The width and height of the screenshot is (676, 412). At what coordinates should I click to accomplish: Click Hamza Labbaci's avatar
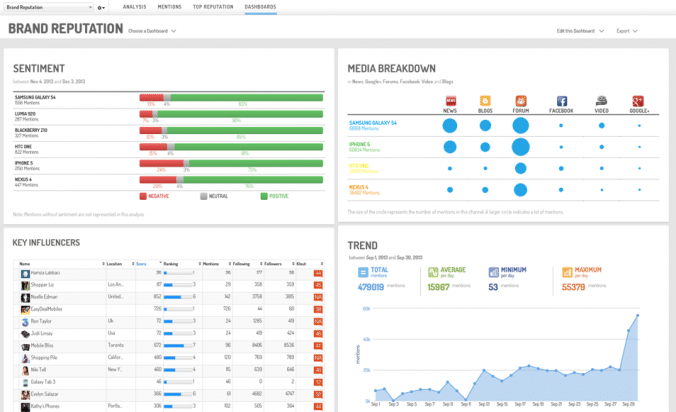point(25,273)
